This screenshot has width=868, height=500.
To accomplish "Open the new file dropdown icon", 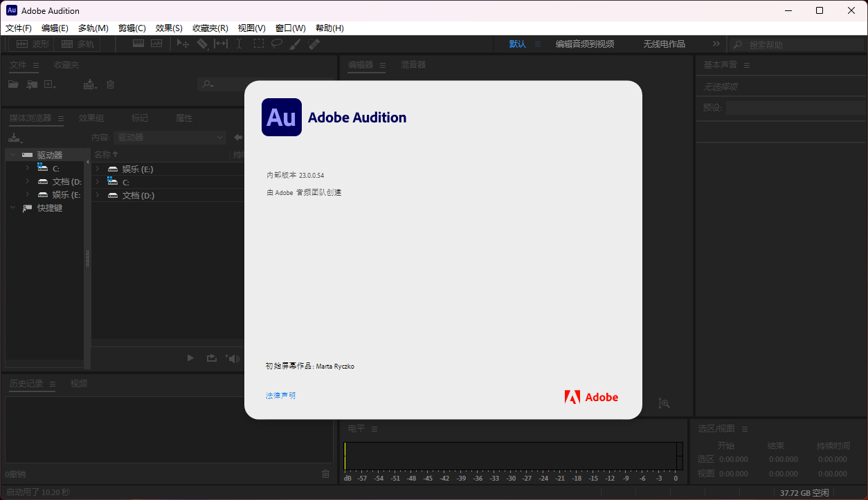I will click(x=51, y=84).
